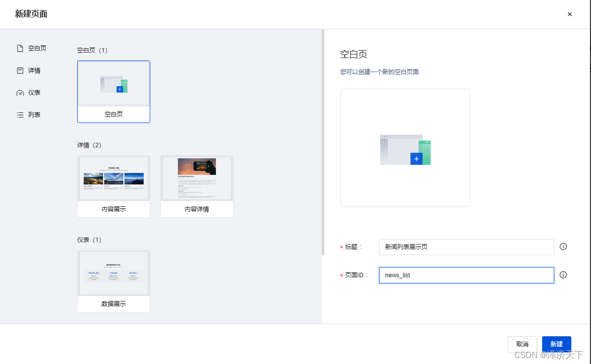Image resolution: width=591 pixels, height=364 pixels.
Task: Click the large 空白页 preview image
Action: [x=405, y=148]
